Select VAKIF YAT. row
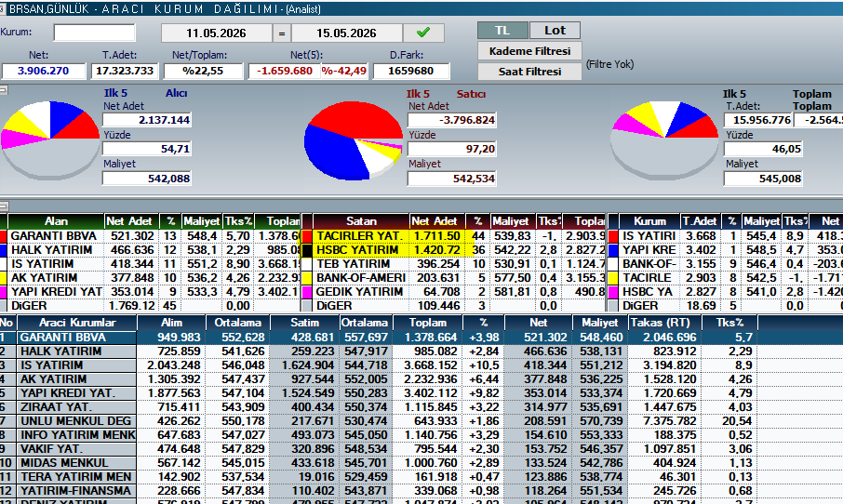843x504 pixels. coord(379,449)
